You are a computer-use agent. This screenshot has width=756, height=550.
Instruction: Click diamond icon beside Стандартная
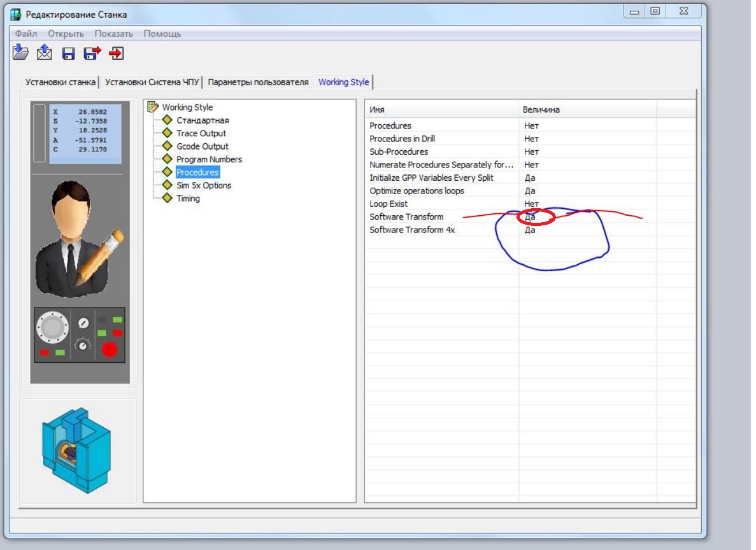click(x=168, y=120)
